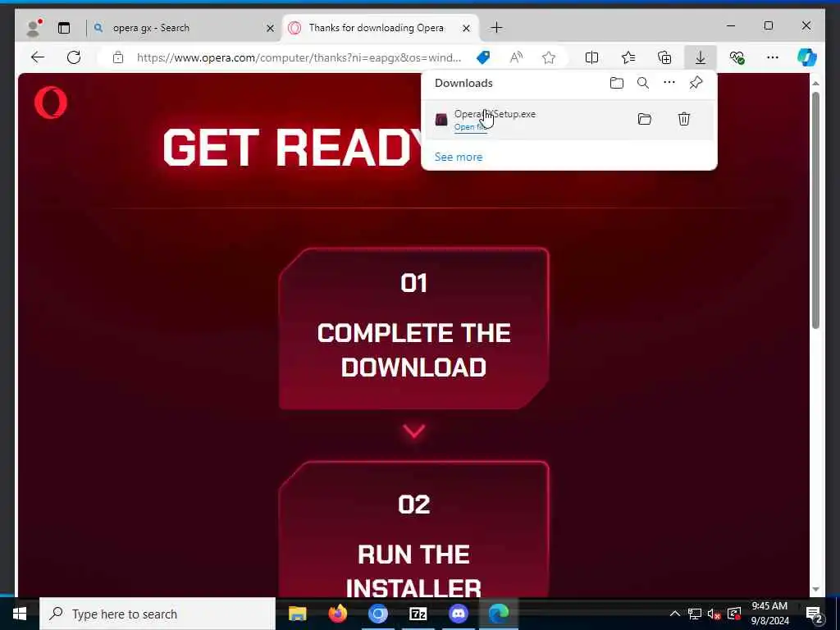
Task: Close the Thanks for downloading Opera tab
Action: tap(467, 28)
